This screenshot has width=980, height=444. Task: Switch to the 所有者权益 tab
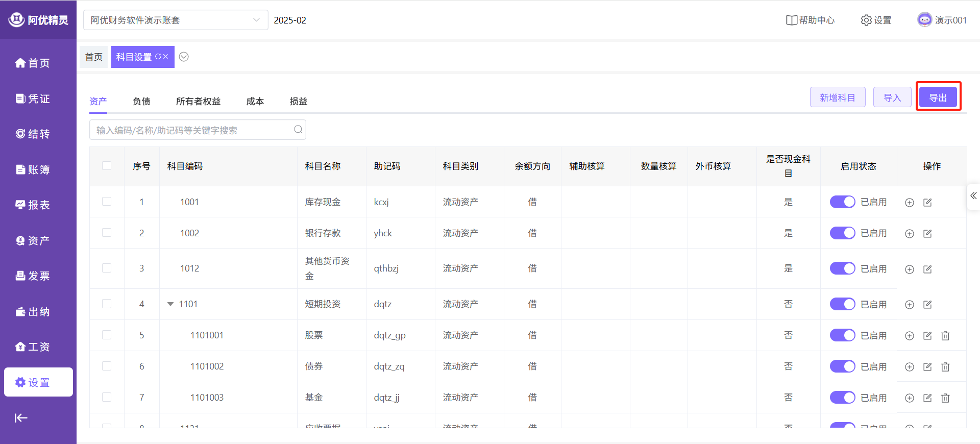click(x=198, y=101)
